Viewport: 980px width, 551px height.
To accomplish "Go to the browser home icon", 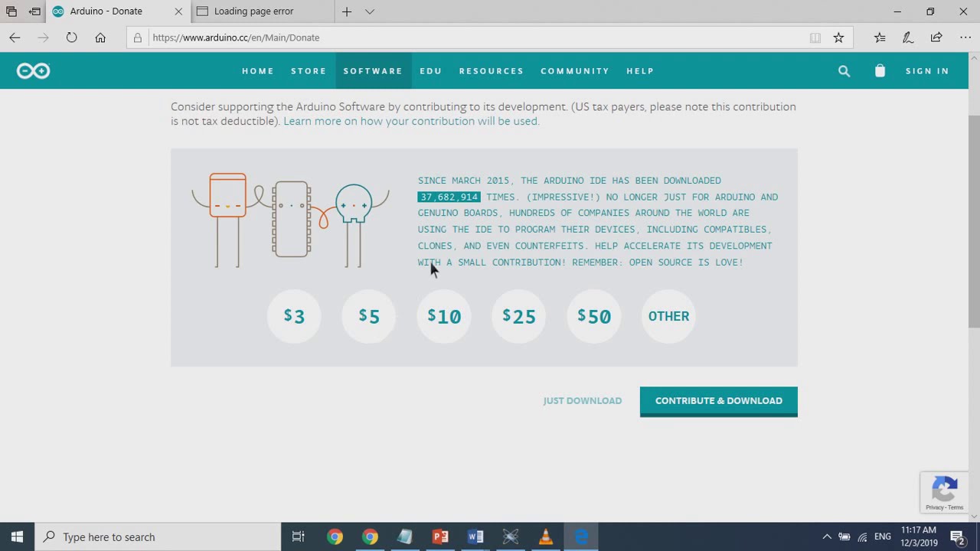I will click(x=100, y=37).
